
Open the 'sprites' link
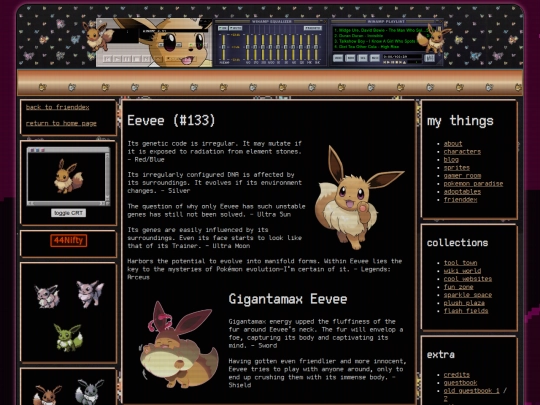click(457, 168)
